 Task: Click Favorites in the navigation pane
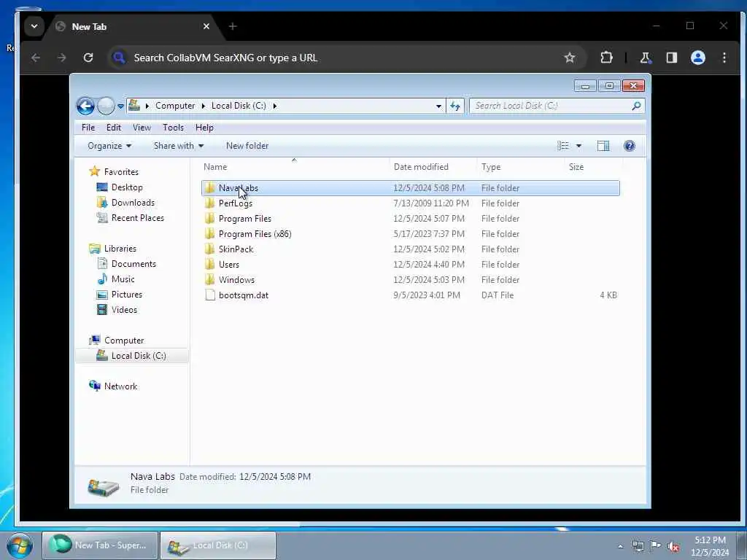click(x=121, y=172)
